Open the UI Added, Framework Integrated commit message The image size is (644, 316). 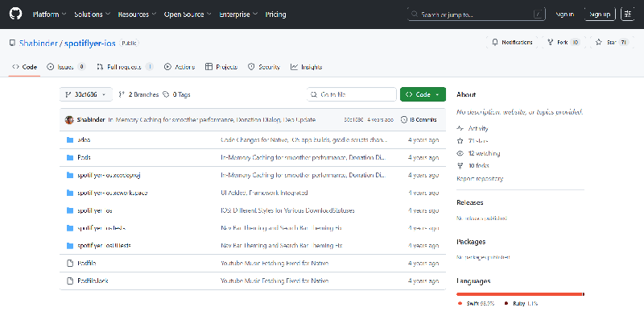pyautogui.click(x=264, y=193)
